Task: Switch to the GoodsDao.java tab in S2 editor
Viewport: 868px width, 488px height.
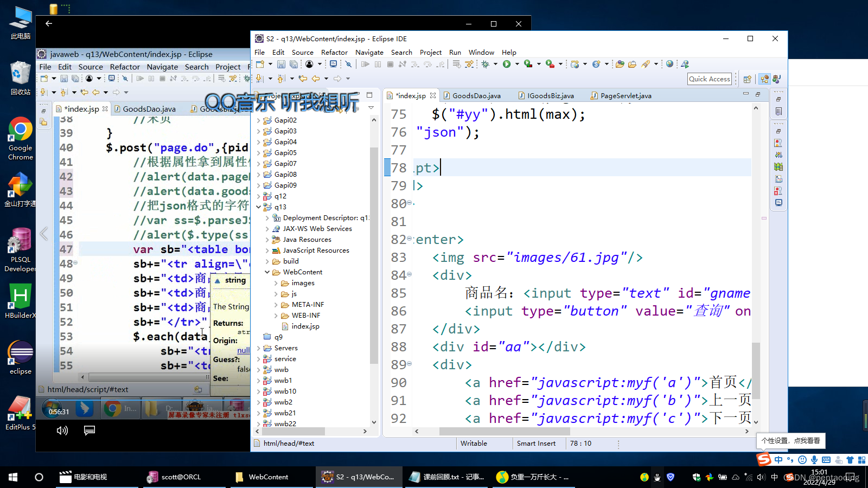Action: click(x=472, y=95)
